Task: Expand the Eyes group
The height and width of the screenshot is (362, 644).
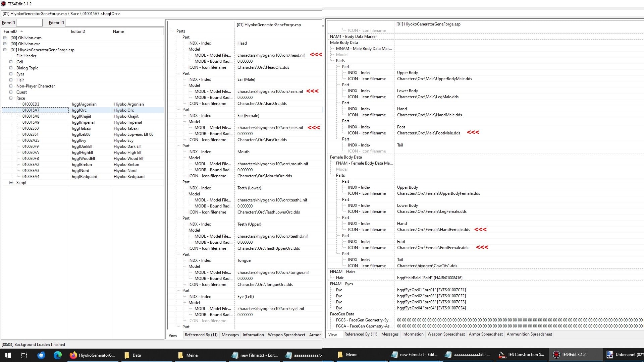Action: point(11,74)
